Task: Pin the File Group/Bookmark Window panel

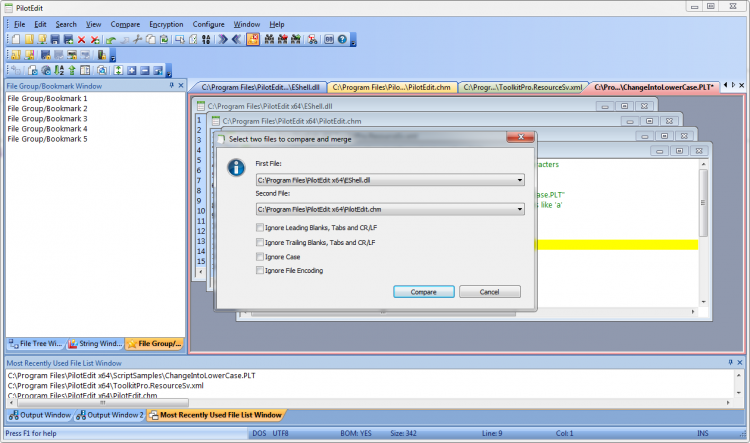Action: 172,85
